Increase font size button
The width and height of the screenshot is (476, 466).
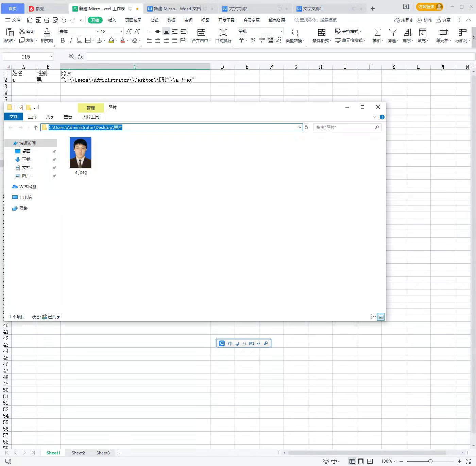pos(129,31)
